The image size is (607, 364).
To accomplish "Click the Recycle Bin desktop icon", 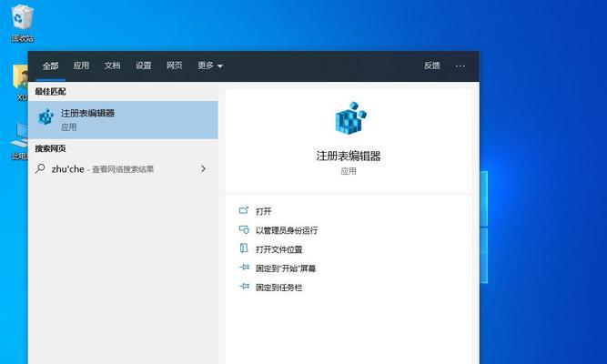I will click(22, 24).
